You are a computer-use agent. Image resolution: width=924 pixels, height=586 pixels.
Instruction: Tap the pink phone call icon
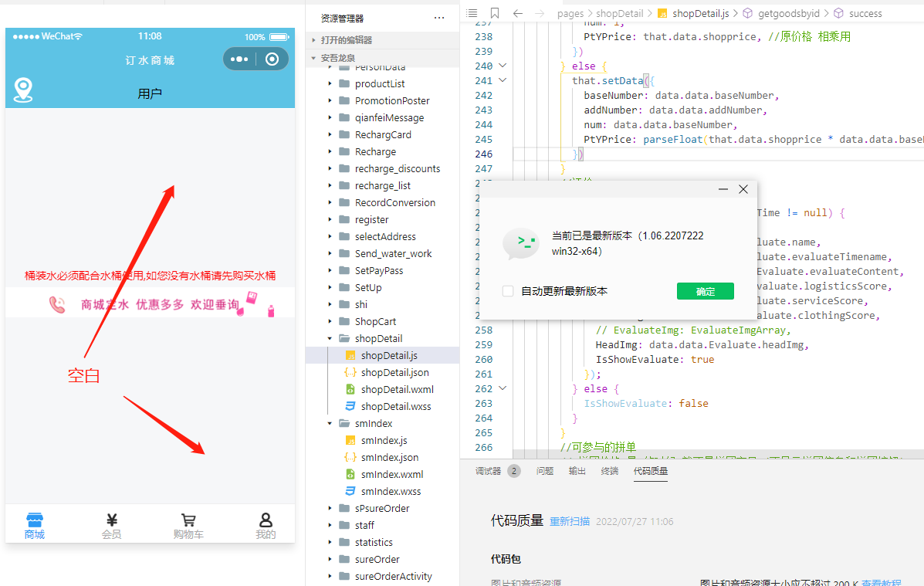click(x=57, y=304)
